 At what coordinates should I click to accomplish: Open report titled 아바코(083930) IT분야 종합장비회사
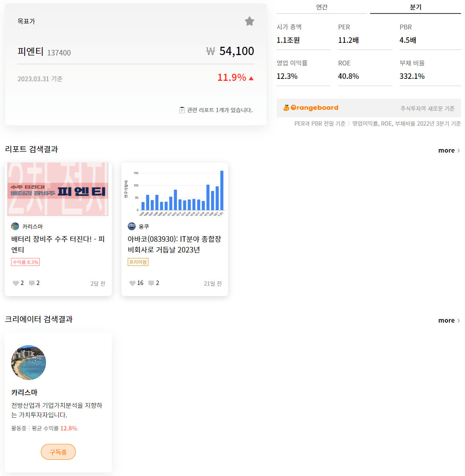click(x=175, y=244)
